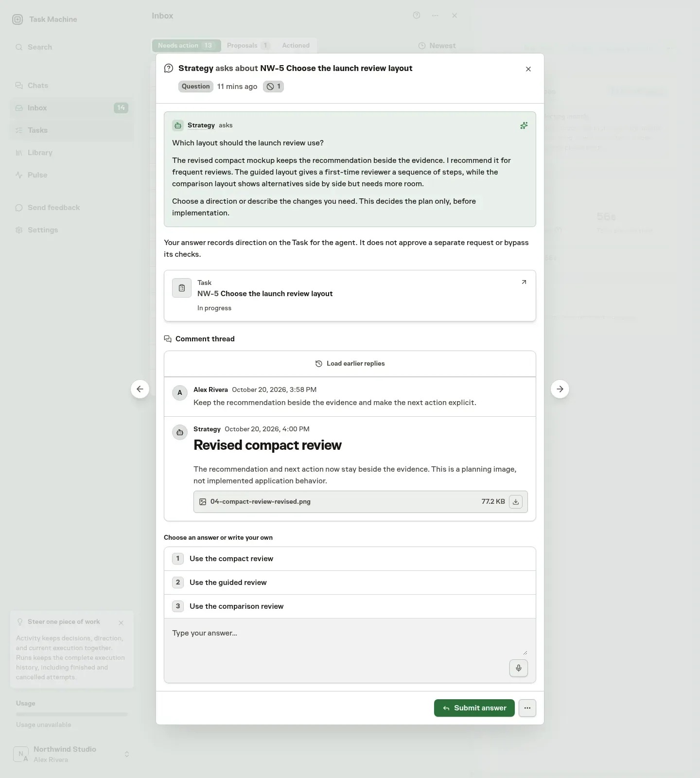Click Alex Rivera's avatar in the thread
700x778 pixels.
(180, 393)
